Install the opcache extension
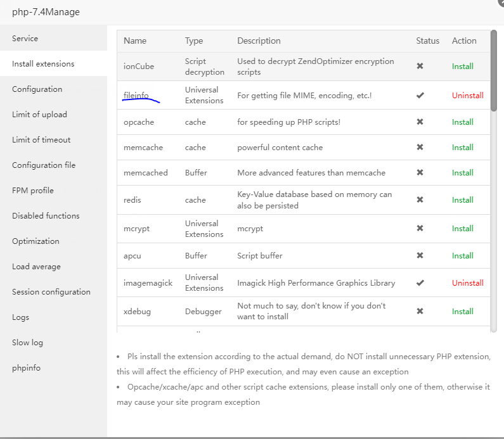Viewport: 504px width, 439px height. coord(462,122)
